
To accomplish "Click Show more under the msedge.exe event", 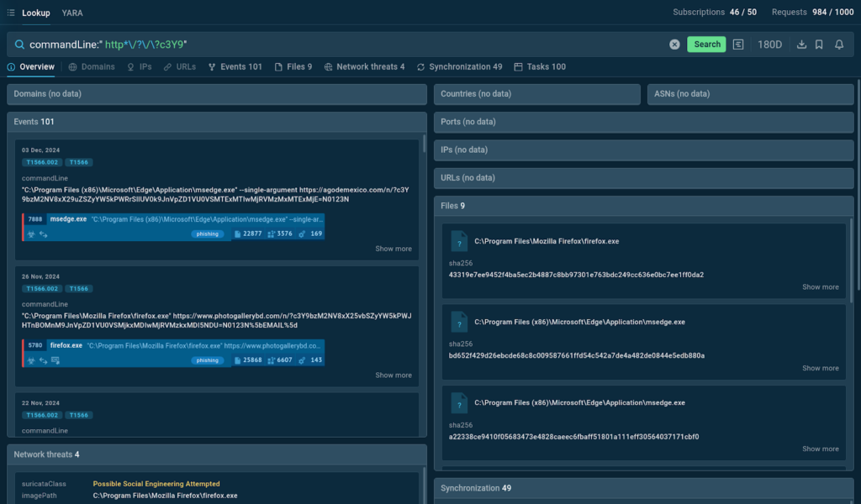I will pos(394,249).
